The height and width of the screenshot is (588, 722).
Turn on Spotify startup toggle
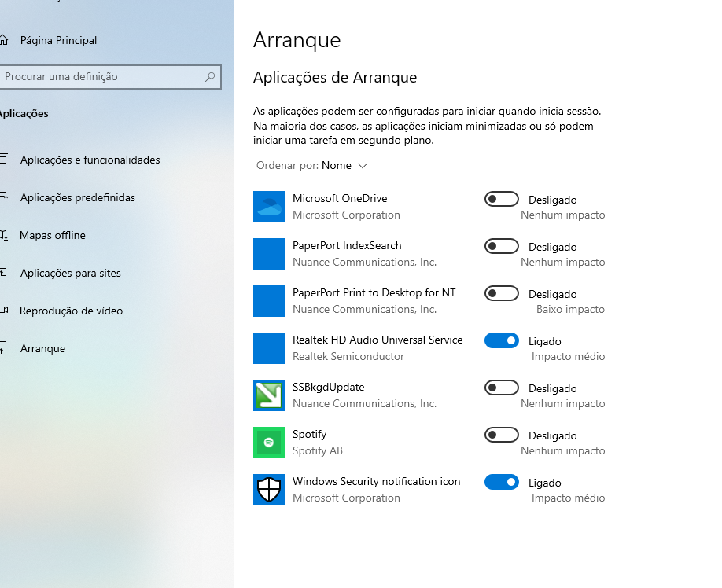click(x=501, y=435)
